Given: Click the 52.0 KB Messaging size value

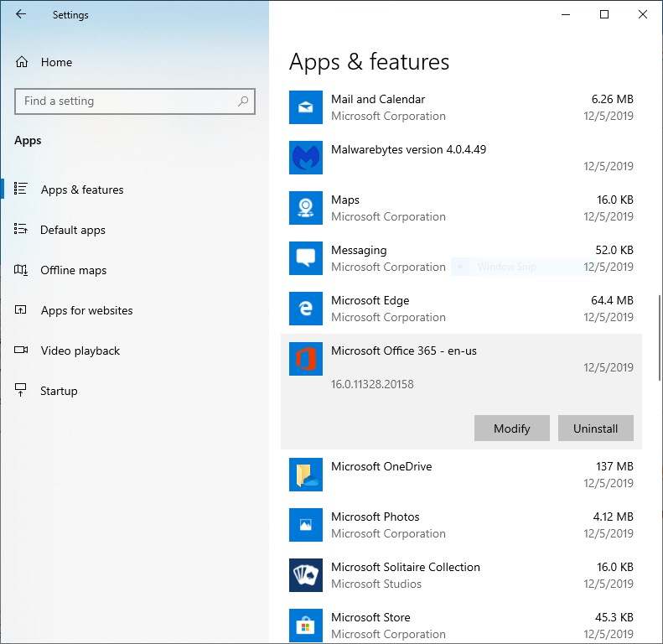Looking at the screenshot, I should 614,250.
